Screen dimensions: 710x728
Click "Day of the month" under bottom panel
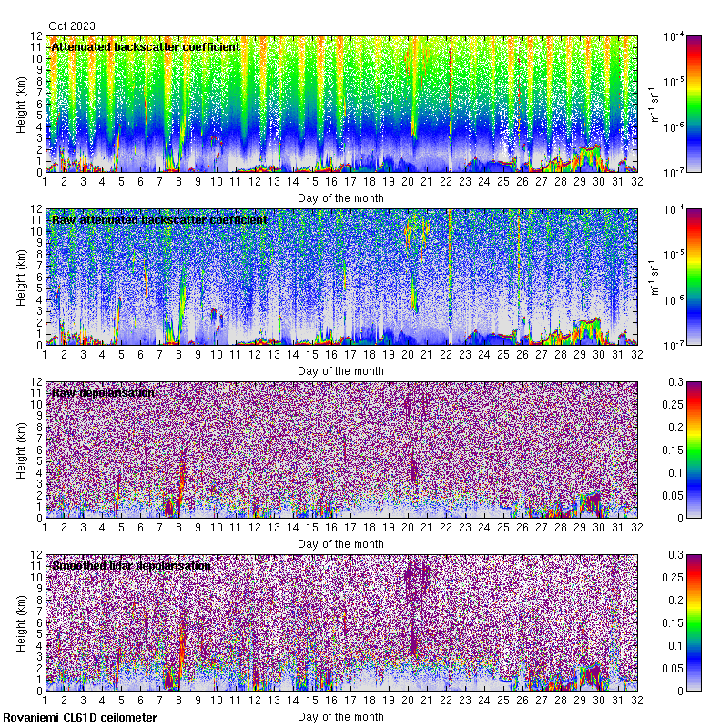click(x=340, y=716)
